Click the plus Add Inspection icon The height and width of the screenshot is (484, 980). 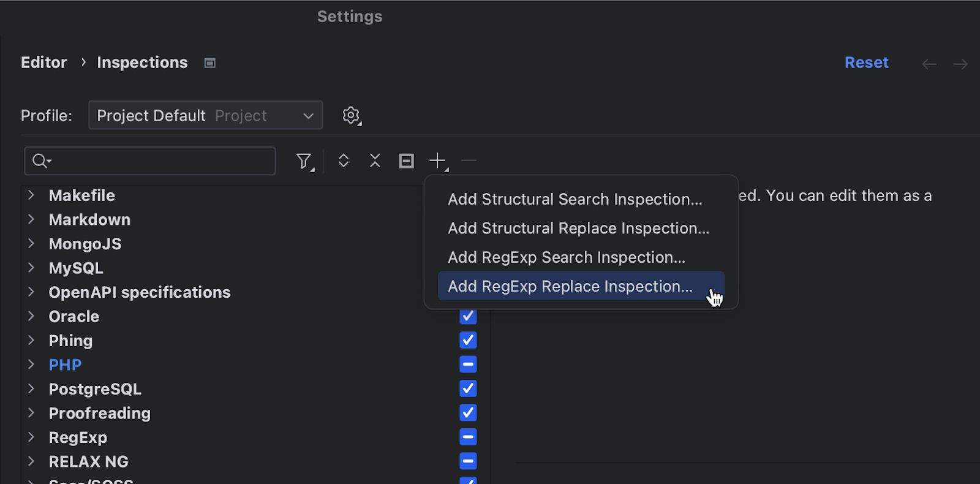(x=437, y=161)
